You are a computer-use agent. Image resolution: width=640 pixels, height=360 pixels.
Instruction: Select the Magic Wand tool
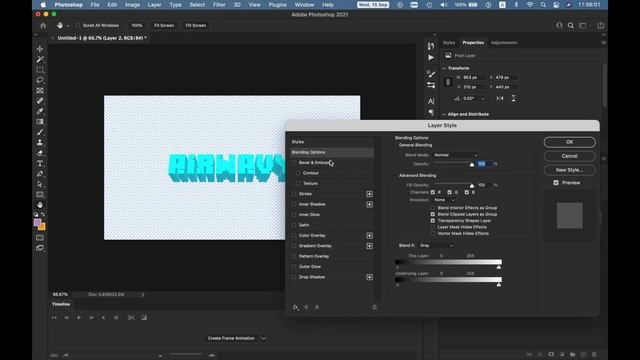pyautogui.click(x=40, y=59)
